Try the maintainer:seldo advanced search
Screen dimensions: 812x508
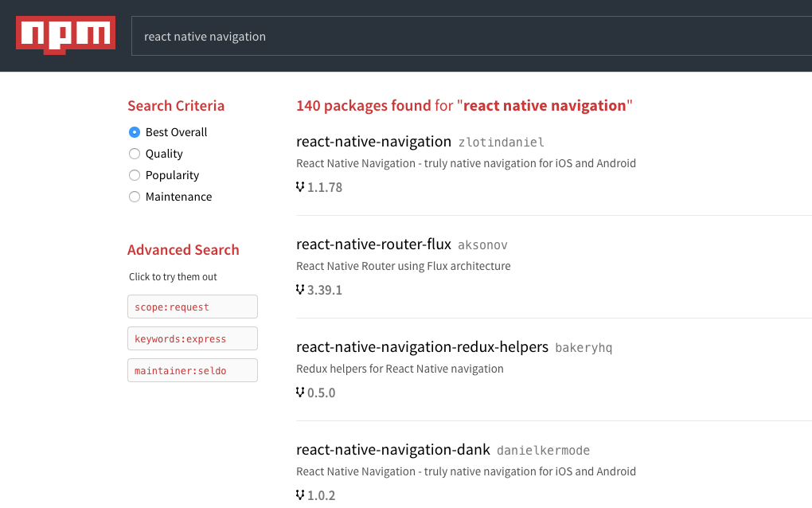[x=193, y=370]
